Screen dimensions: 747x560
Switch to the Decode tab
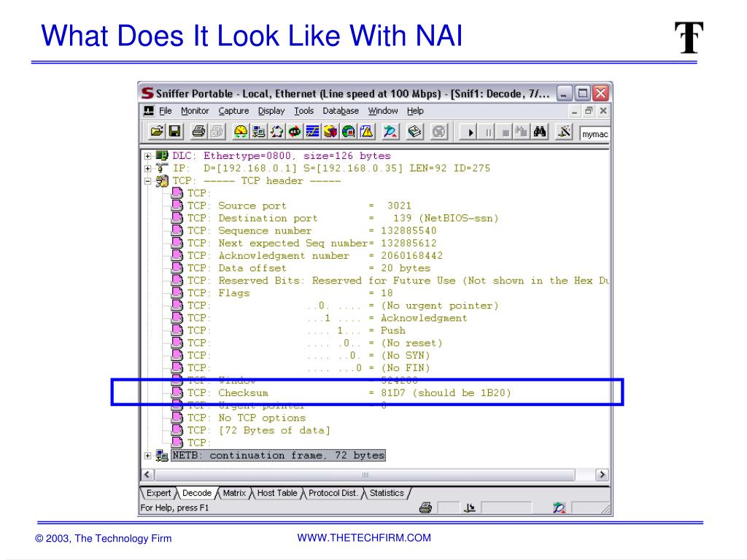(197, 494)
